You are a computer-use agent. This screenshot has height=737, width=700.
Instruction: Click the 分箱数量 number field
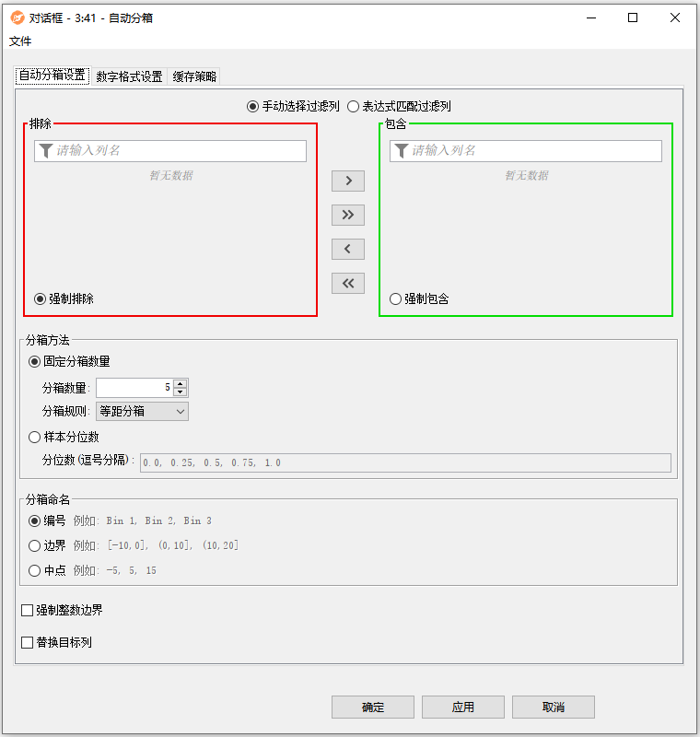[x=134, y=388]
